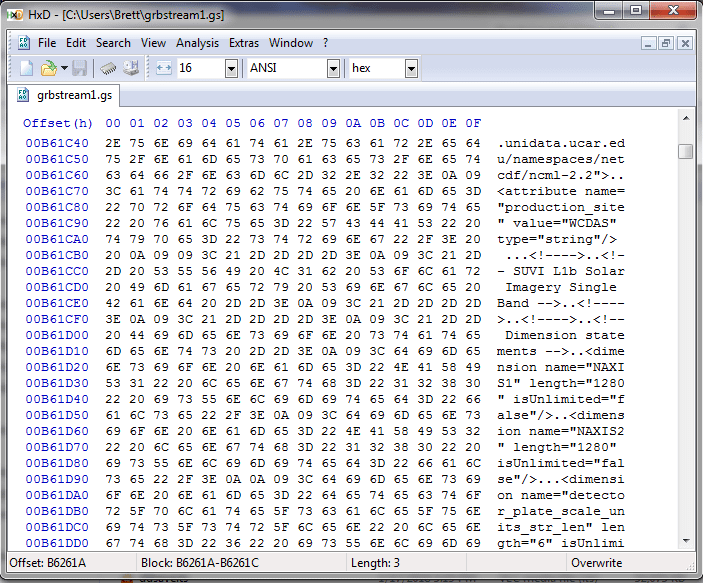Open the File menu
703x583 pixels.
pyautogui.click(x=47, y=43)
